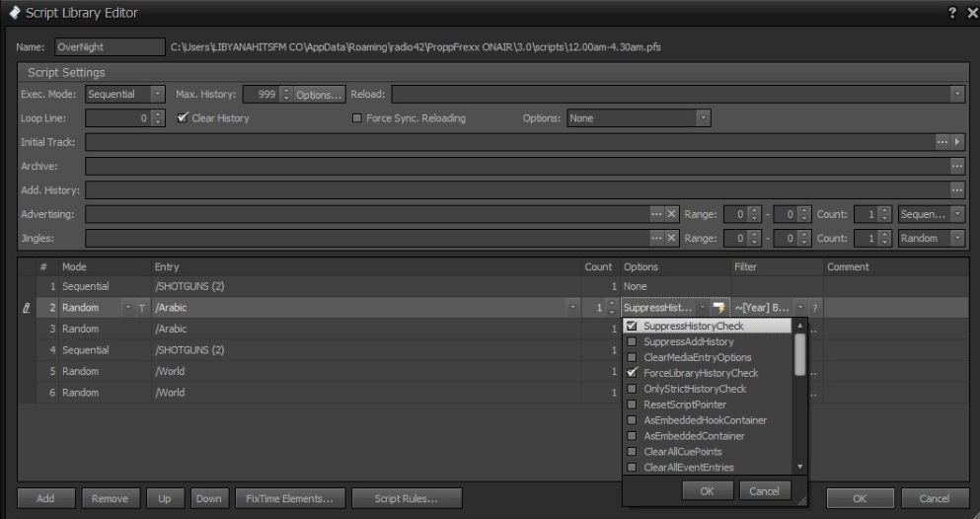
Task: Click options list scroll down arrow
Action: coord(800,467)
